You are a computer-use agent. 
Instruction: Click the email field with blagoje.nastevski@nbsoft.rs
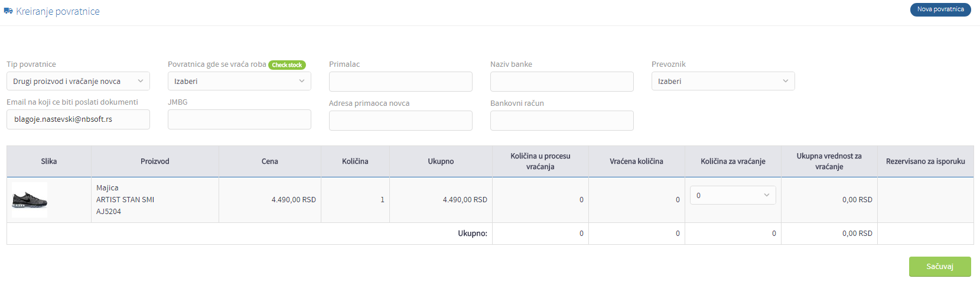click(78, 119)
